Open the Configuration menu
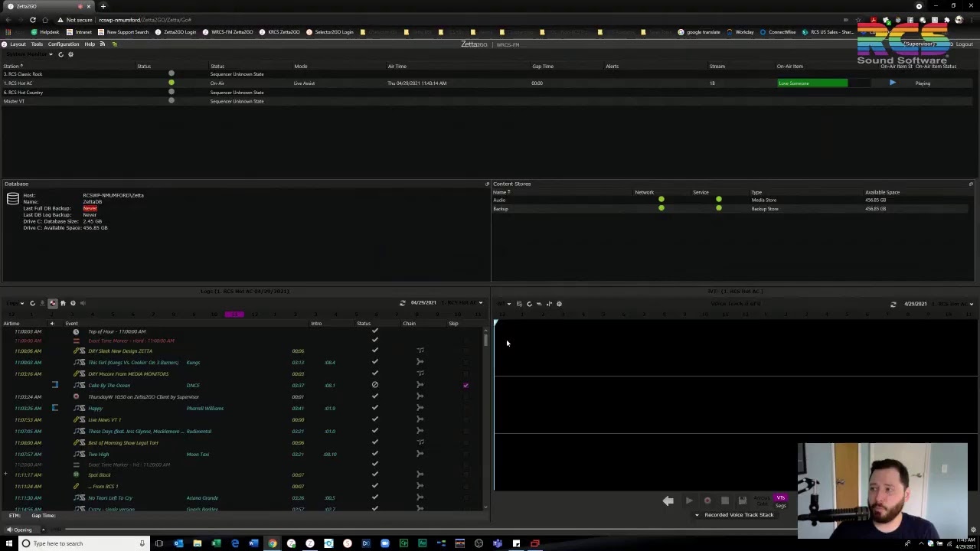980x551 pixels. click(64, 44)
